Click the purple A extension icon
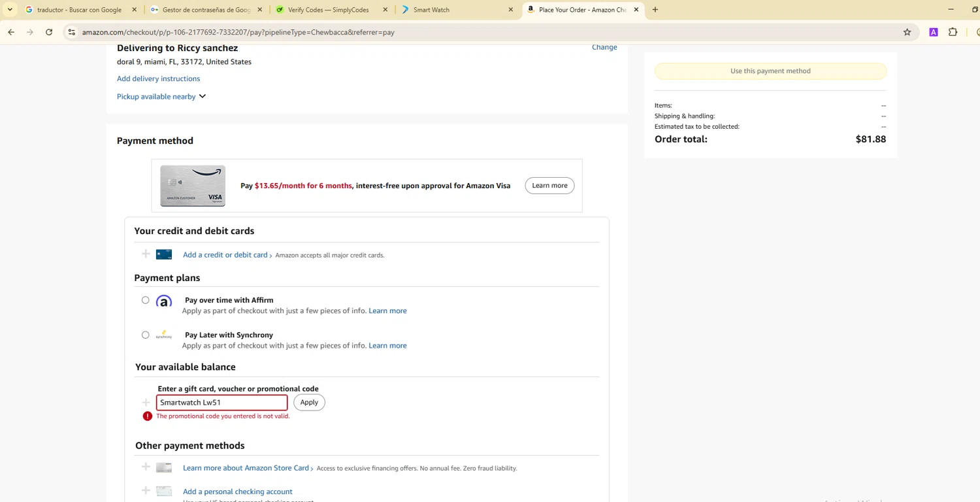This screenshot has width=980, height=502. [x=933, y=32]
